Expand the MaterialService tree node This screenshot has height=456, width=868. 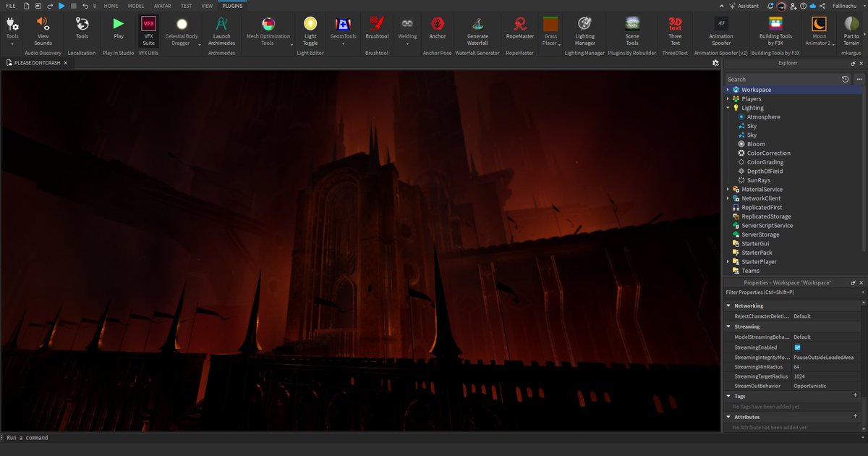(x=728, y=189)
